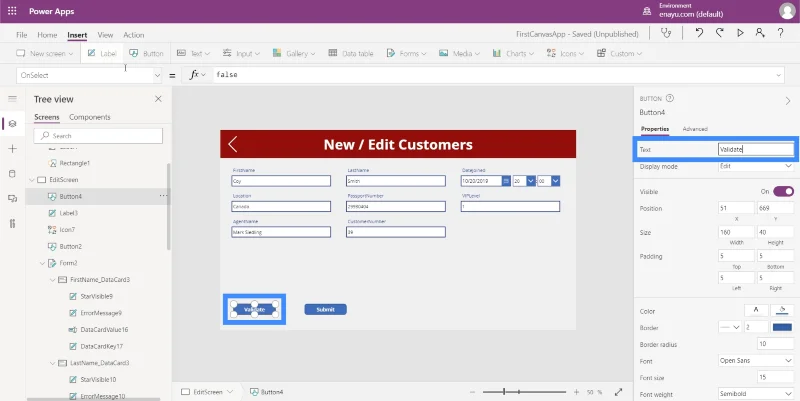This screenshot has width=800, height=401.
Task: Click the EditScreen breadcrumb in the status bar
Action: [x=207, y=392]
